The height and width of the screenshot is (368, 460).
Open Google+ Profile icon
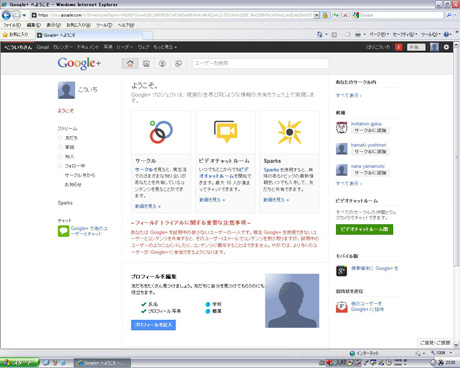tap(162, 63)
